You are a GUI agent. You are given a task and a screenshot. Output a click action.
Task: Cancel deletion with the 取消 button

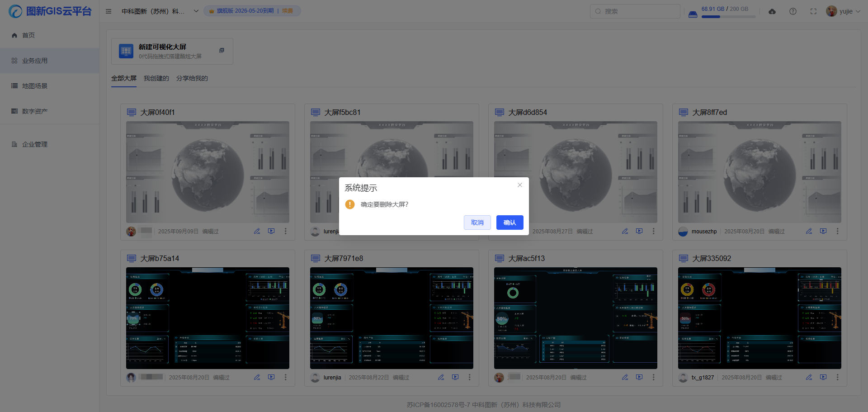click(477, 223)
